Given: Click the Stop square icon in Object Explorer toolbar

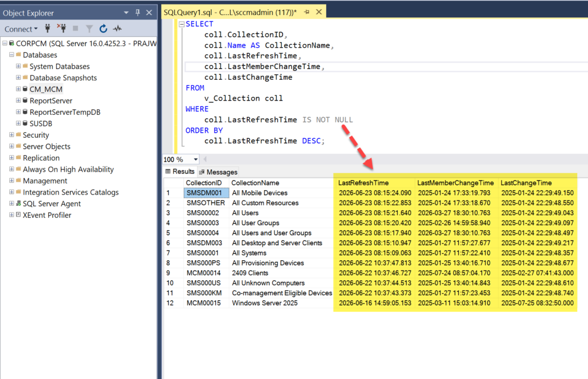Looking at the screenshot, I should click(x=75, y=29).
